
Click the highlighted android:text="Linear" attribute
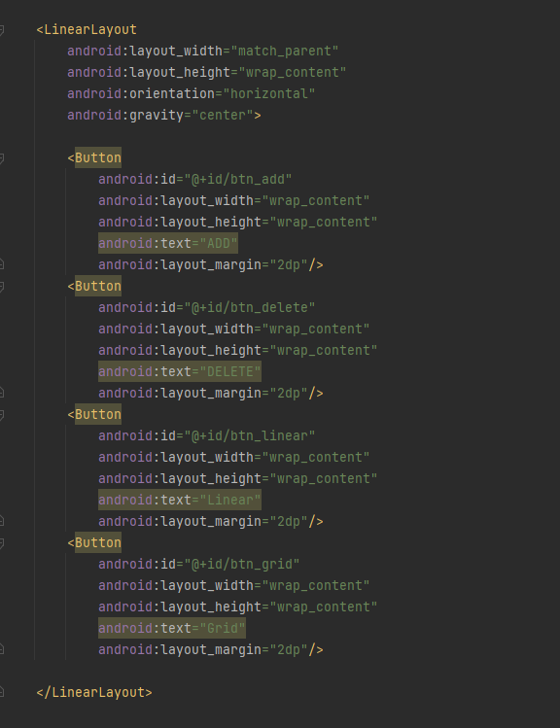point(180,500)
